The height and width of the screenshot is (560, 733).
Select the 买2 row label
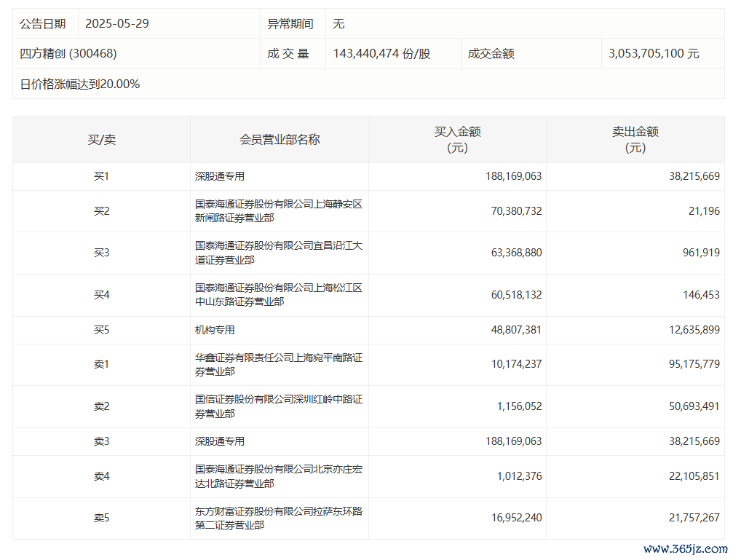(x=101, y=211)
